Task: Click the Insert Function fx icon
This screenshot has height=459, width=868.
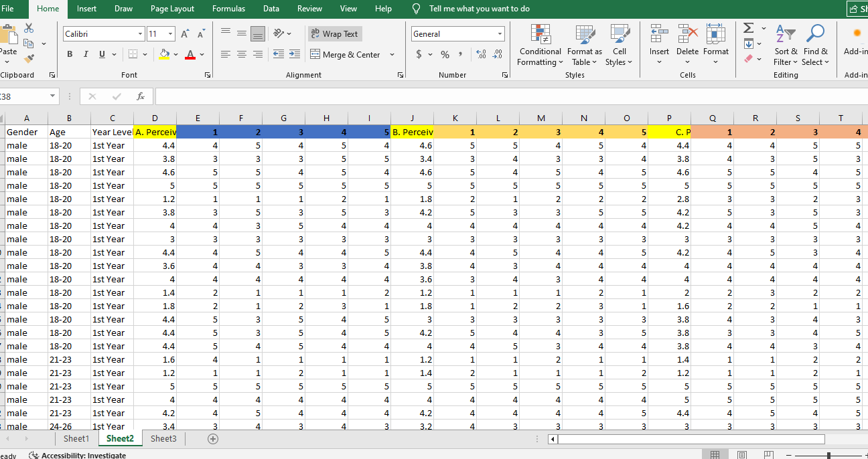Action: tap(140, 96)
